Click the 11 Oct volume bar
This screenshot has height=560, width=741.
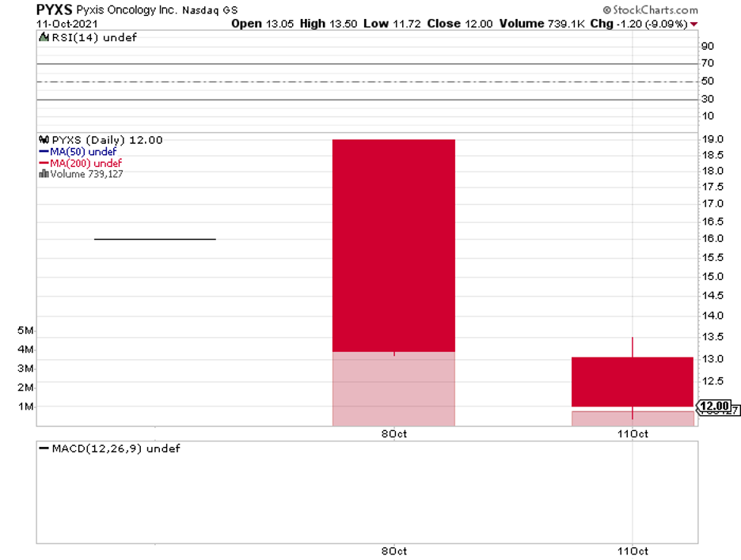(x=633, y=418)
